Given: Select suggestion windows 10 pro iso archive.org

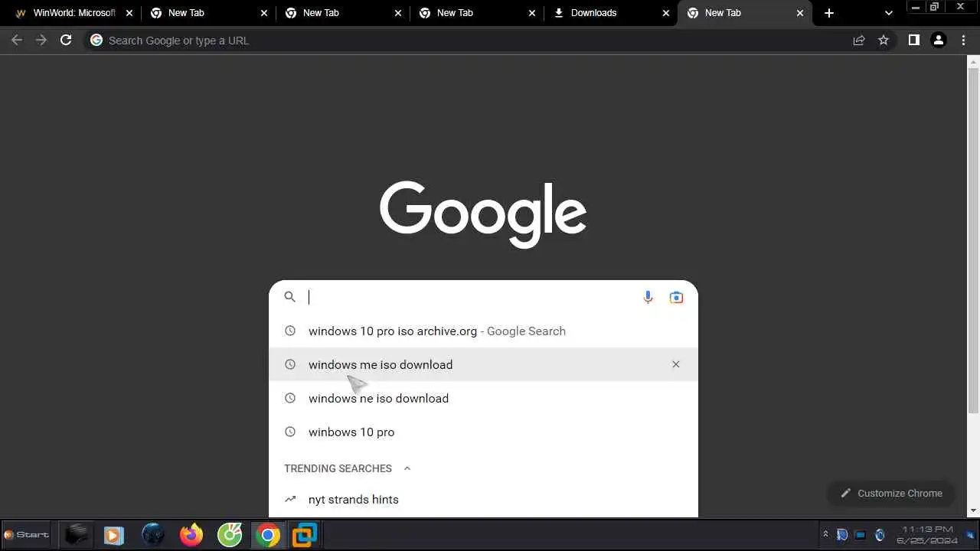Looking at the screenshot, I should [483, 331].
